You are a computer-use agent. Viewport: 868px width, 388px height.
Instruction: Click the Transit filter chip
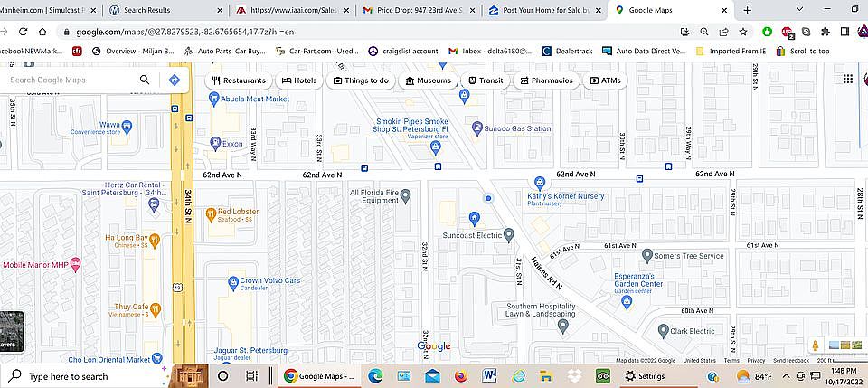(486, 80)
